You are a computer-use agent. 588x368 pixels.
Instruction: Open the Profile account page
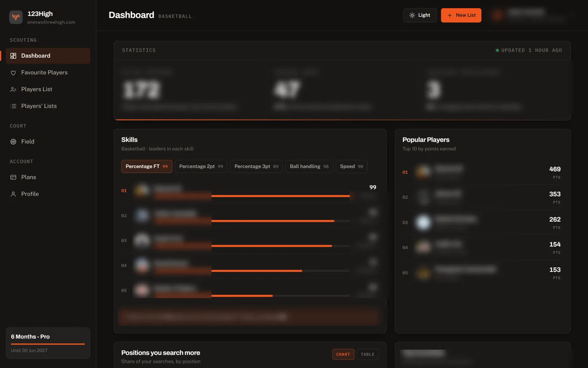click(48, 194)
